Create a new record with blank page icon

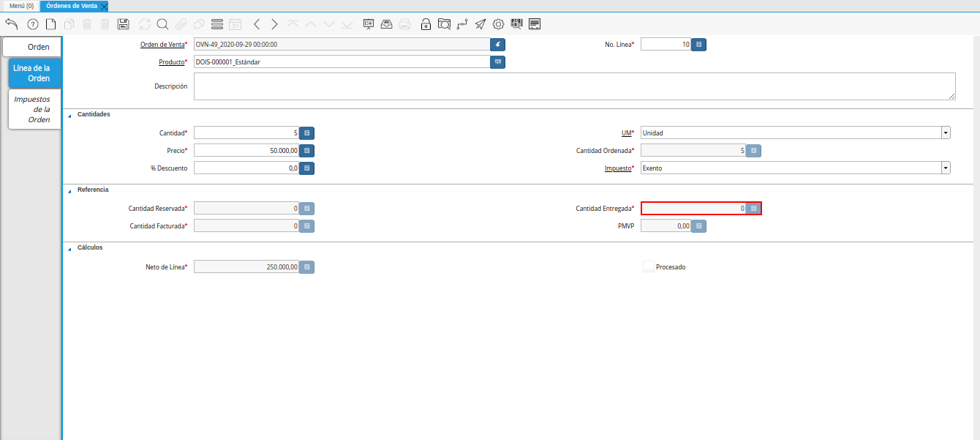(x=50, y=24)
